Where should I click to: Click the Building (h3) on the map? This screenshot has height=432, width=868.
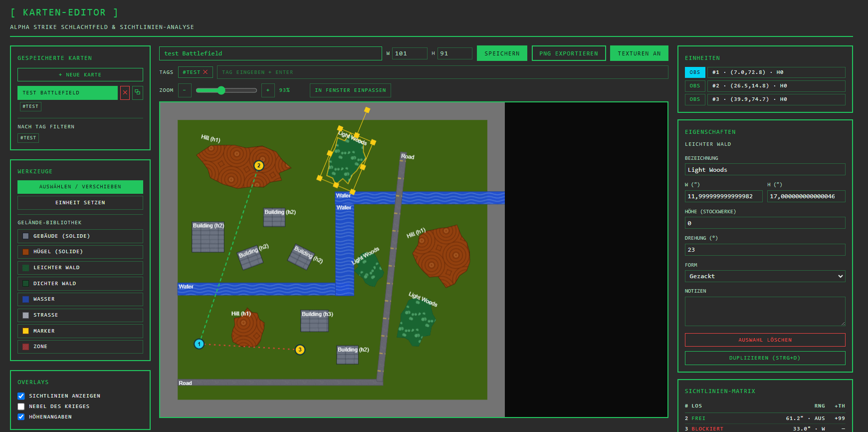(314, 321)
